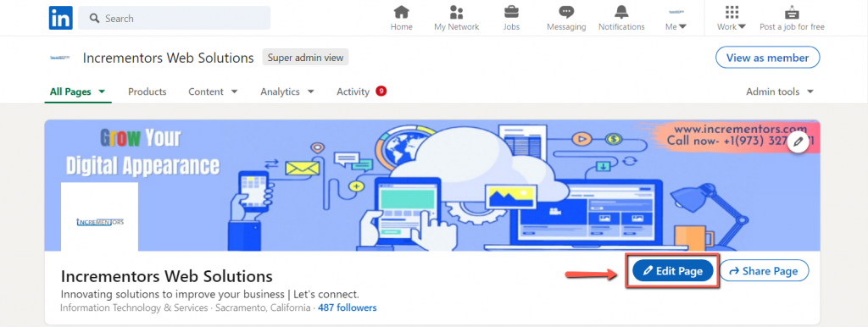Click the Share Page button
The width and height of the screenshot is (868, 327).
coord(764,271)
